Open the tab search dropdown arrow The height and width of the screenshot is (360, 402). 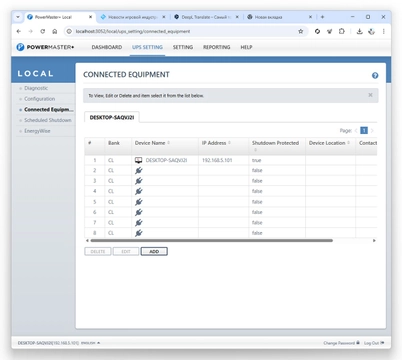pos(18,17)
